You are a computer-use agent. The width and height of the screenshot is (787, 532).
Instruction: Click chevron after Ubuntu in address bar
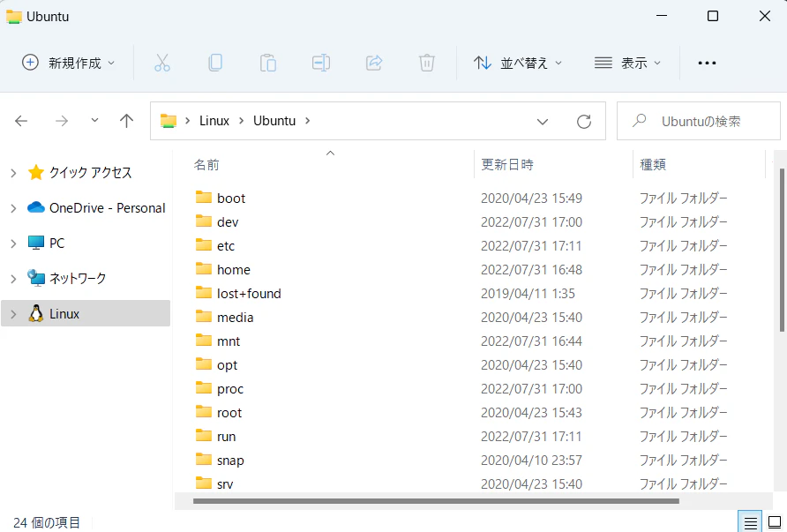point(308,121)
